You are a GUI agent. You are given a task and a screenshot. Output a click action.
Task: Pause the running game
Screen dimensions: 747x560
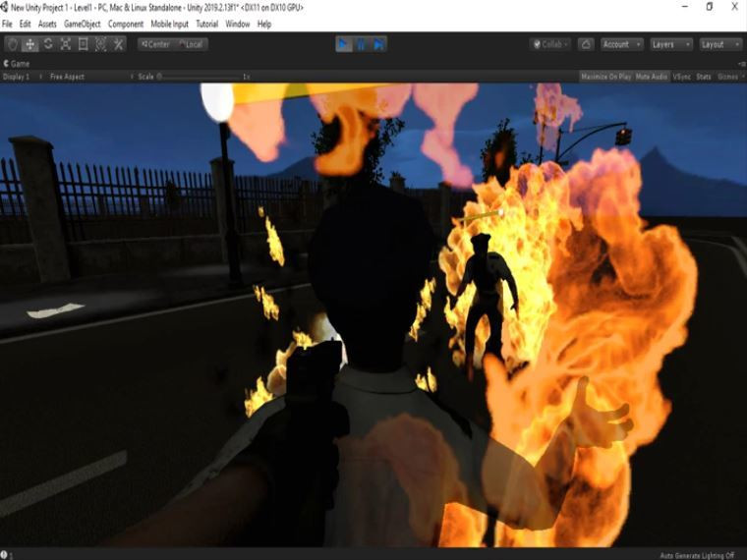click(361, 44)
